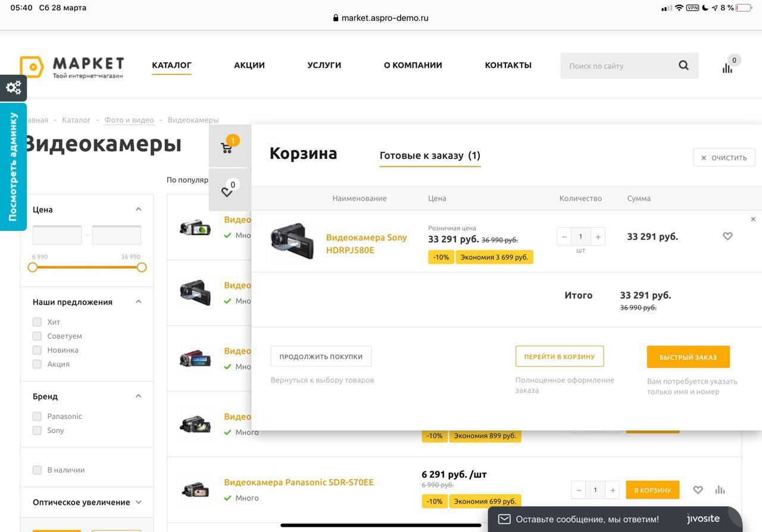
Task: Check the Акция checkbox
Action: [37, 364]
